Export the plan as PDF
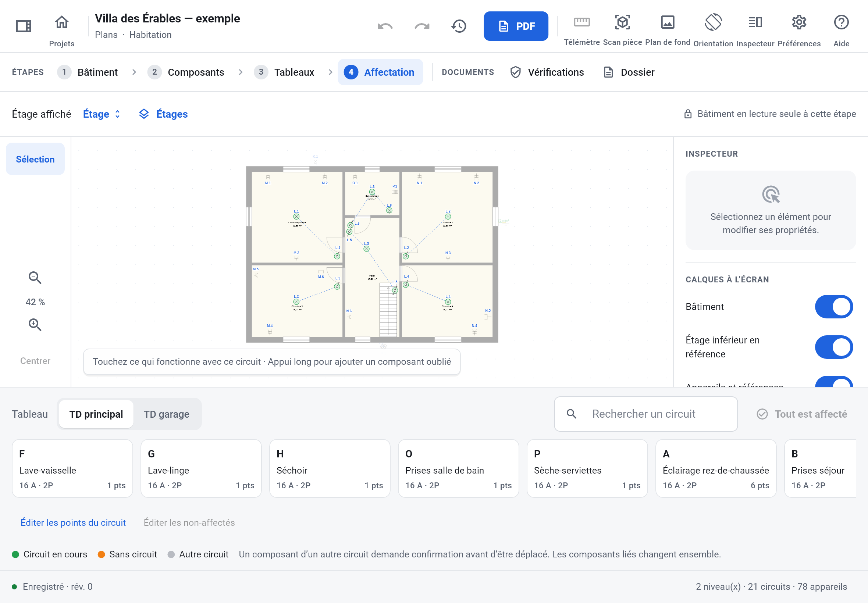868x603 pixels. point(516,26)
